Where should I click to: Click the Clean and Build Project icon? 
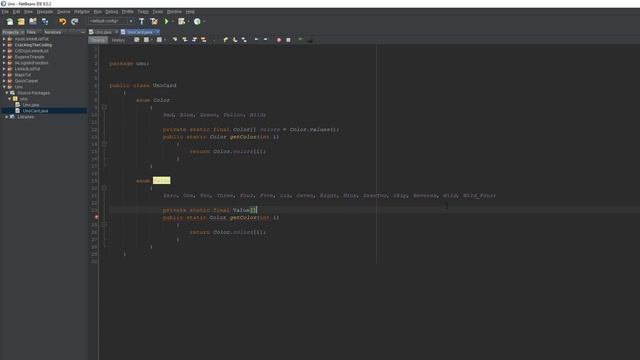click(153, 21)
